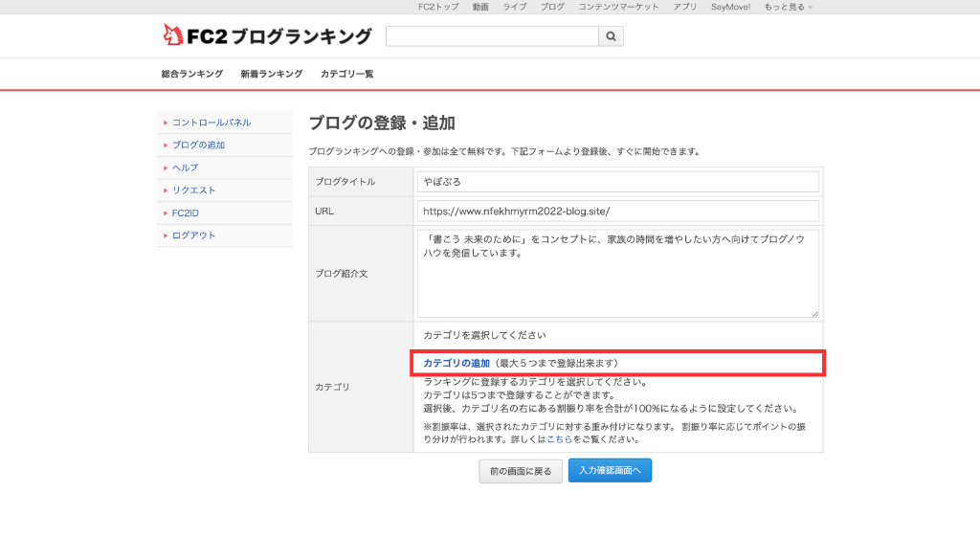The image size is (980, 537).
Task: Click into the URL input field
Action: (617, 211)
